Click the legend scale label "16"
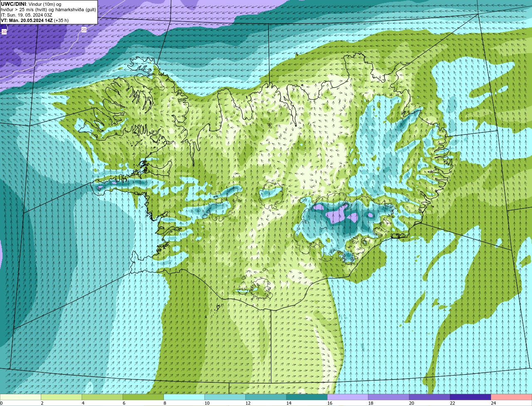This screenshot has width=532, height=406. [x=330, y=403]
